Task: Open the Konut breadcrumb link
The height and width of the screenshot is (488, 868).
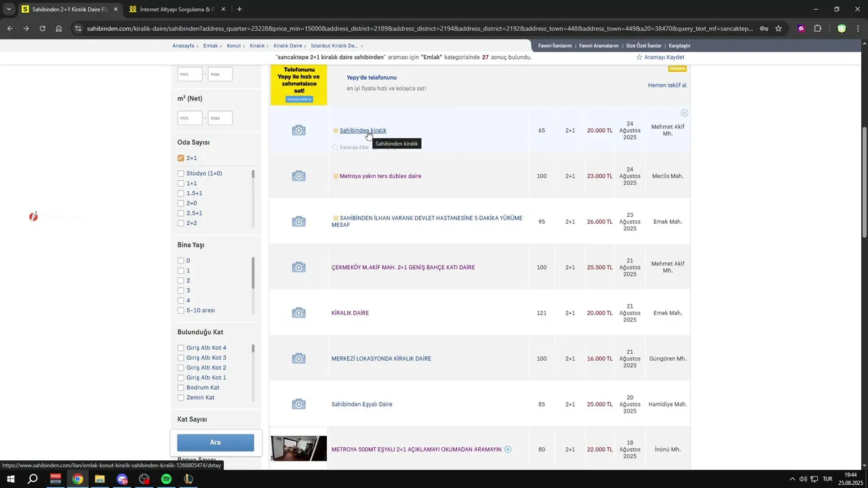Action: point(234,45)
